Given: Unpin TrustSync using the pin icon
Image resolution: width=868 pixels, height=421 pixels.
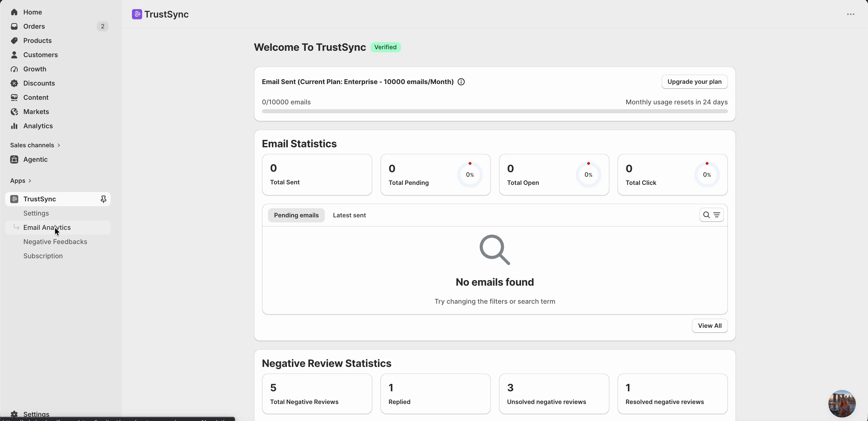Looking at the screenshot, I should (104, 199).
